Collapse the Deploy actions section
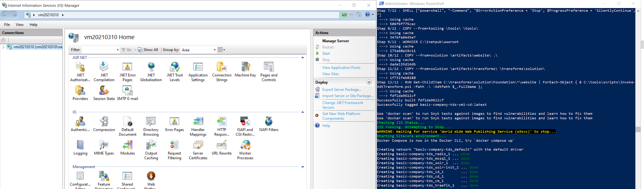 [x=369, y=82]
